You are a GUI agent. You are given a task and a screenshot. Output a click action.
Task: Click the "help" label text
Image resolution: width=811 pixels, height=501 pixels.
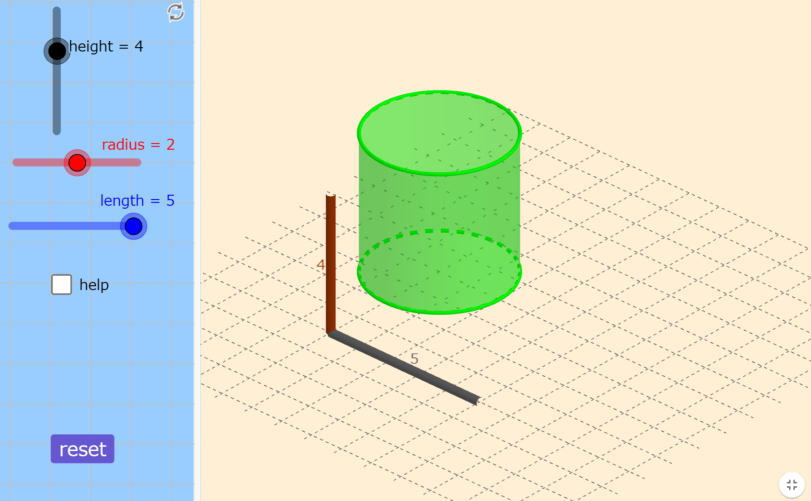[94, 285]
